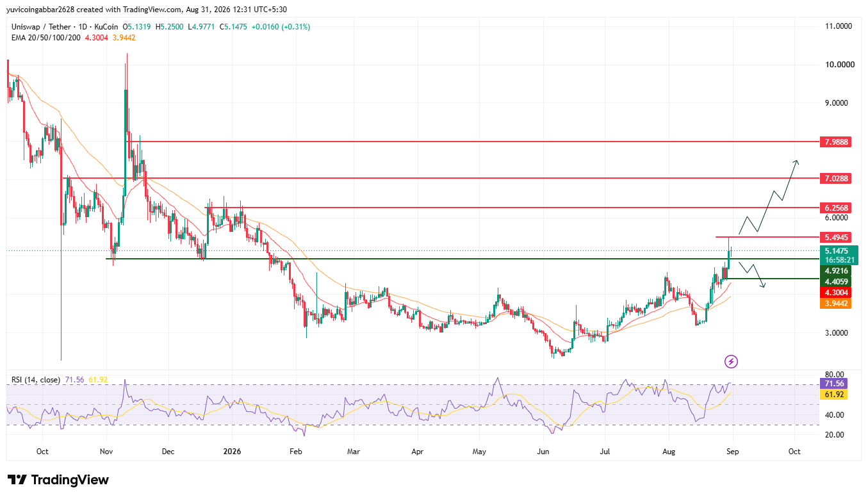Click the 7.0288 red price label
The height and width of the screenshot is (499, 868).
(835, 178)
